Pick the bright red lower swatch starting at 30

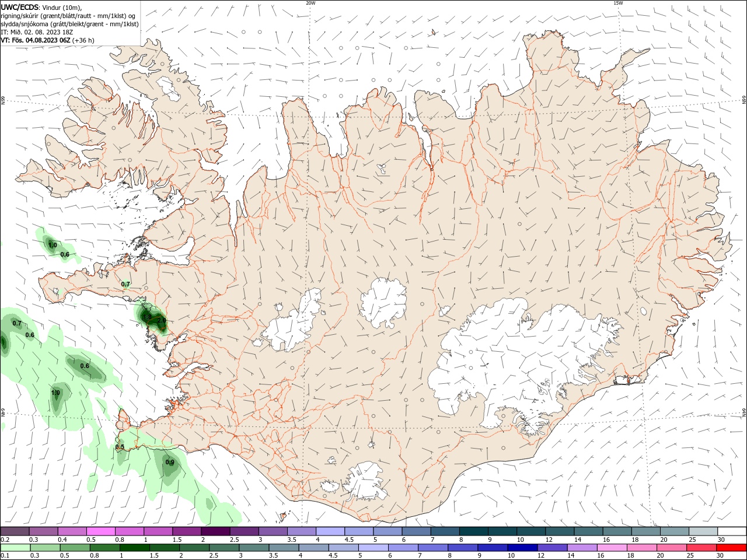[732, 548]
